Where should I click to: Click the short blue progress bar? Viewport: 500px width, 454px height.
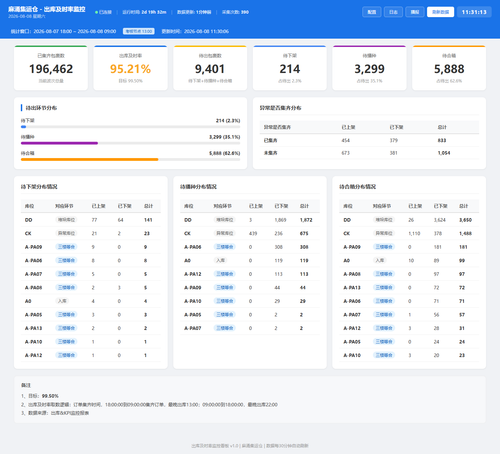23,127
